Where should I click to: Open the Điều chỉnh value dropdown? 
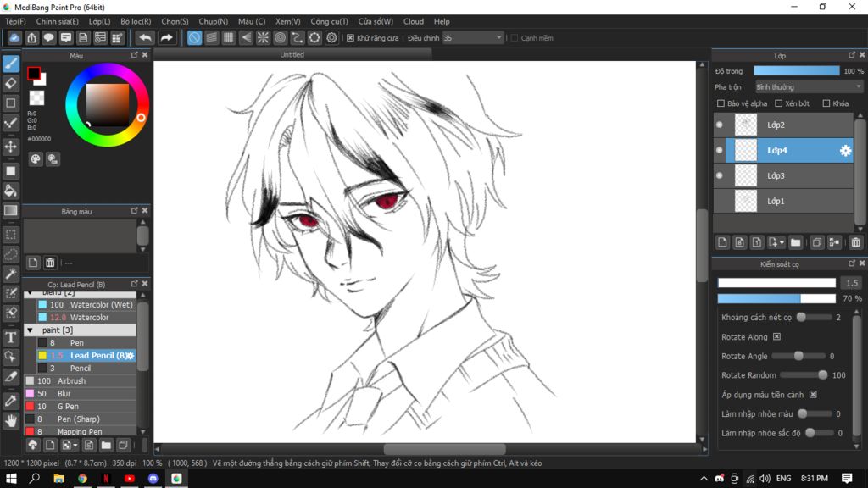473,38
